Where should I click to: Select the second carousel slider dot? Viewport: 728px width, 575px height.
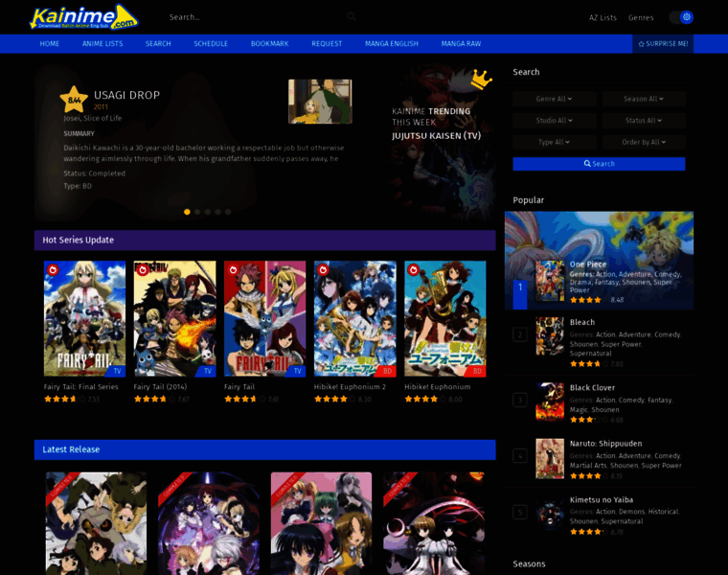[x=197, y=212]
